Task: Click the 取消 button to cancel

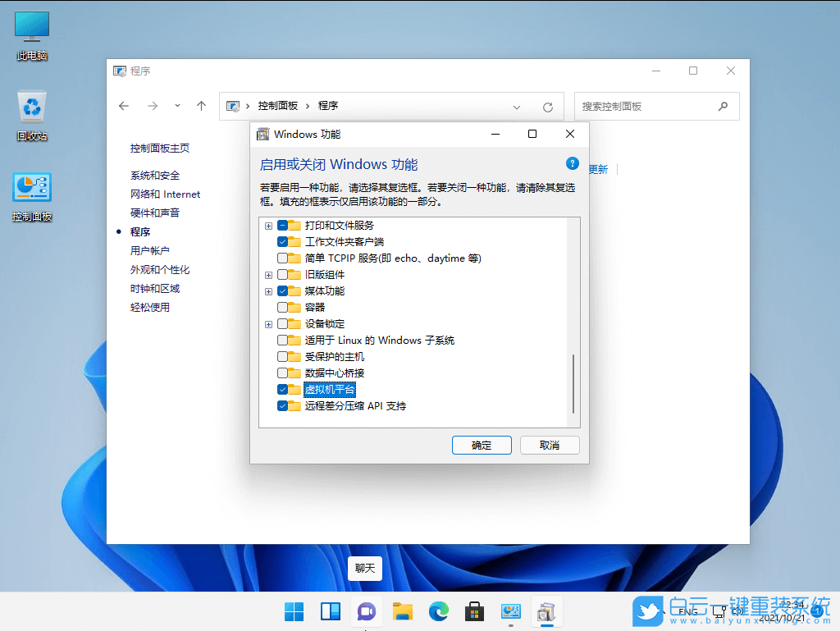Action: click(x=550, y=445)
